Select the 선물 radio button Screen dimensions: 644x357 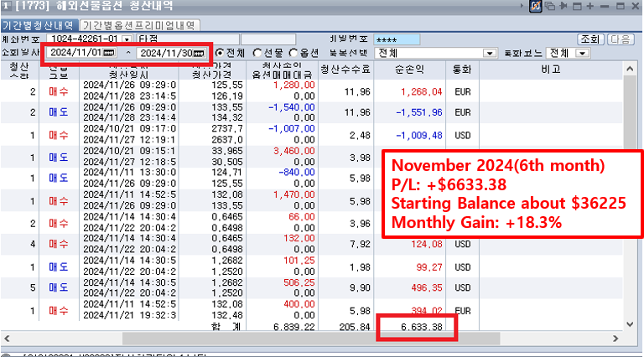(257, 53)
